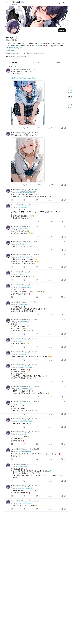The width and height of the screenshot is (72, 644).
Task: Select the Posts tab
Action: tap(15, 62)
